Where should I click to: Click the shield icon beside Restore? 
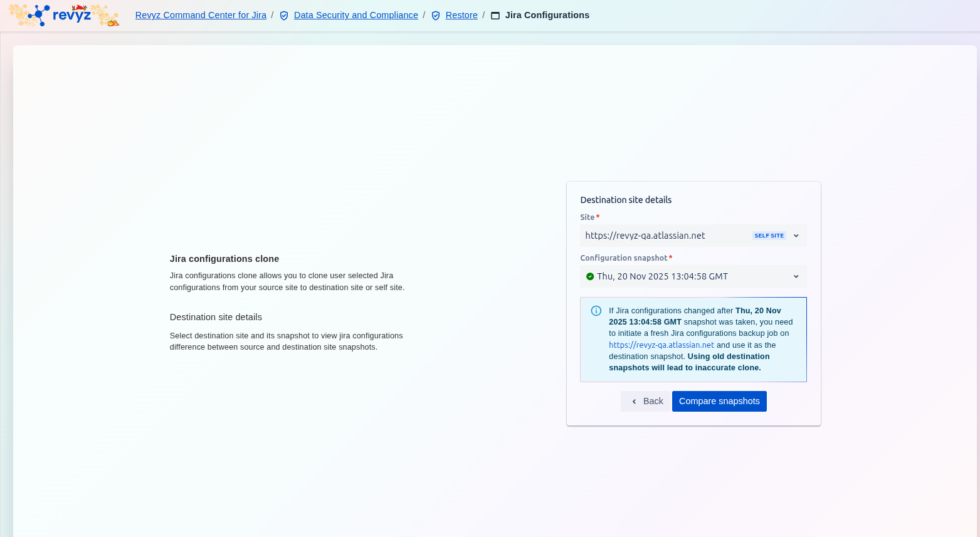pyautogui.click(x=436, y=16)
